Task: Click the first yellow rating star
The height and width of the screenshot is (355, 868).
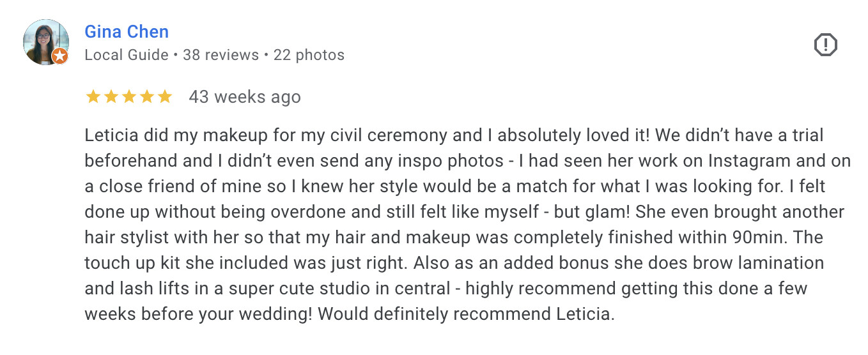Action: pos(93,97)
